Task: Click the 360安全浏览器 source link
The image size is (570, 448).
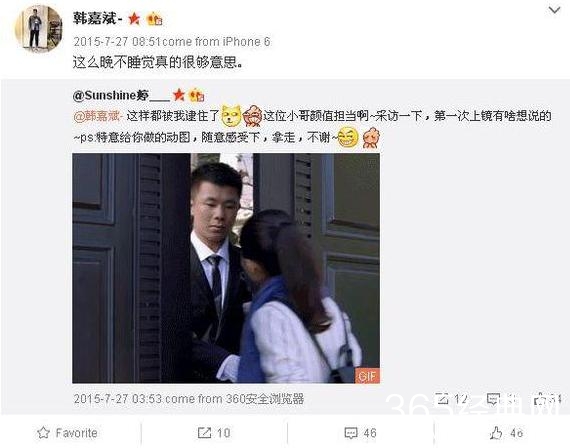Action: tap(265, 399)
